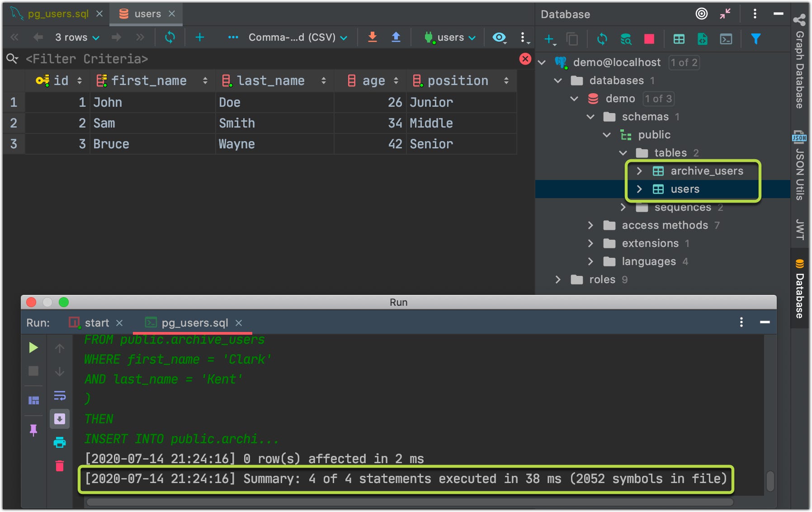Select the pg_users.sql Run tab
Image resolution: width=812 pixels, height=512 pixels.
[x=195, y=323]
